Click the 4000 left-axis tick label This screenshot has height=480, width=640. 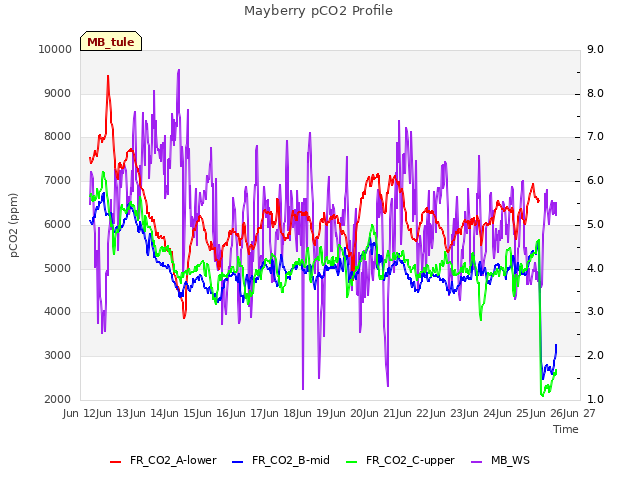pos(58,312)
